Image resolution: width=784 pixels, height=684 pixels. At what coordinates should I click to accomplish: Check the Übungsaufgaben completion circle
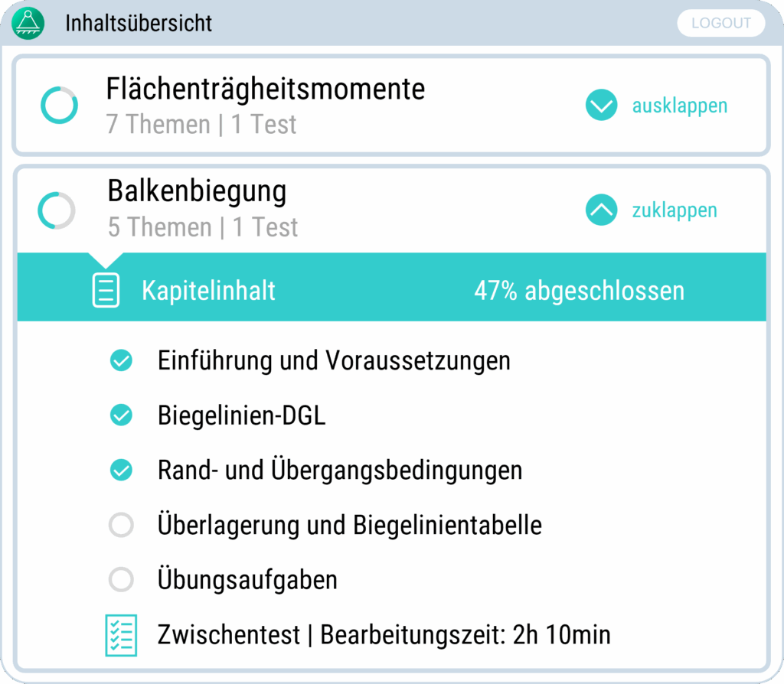[121, 579]
